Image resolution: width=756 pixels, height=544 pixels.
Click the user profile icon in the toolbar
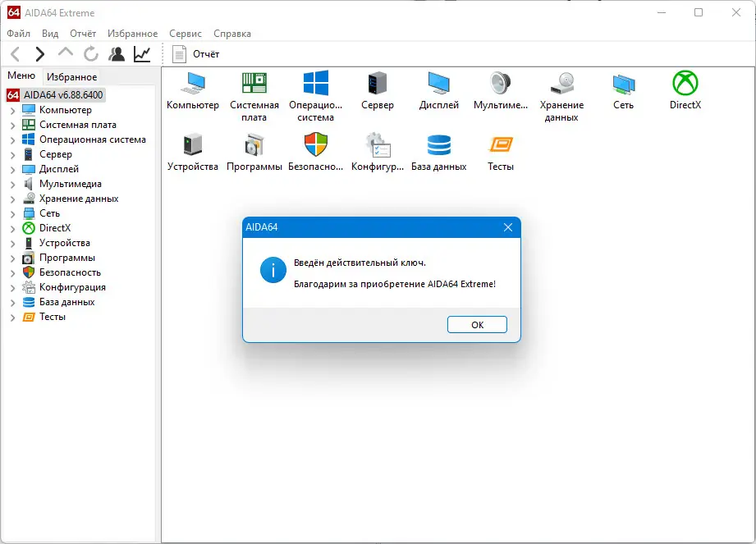[116, 53]
